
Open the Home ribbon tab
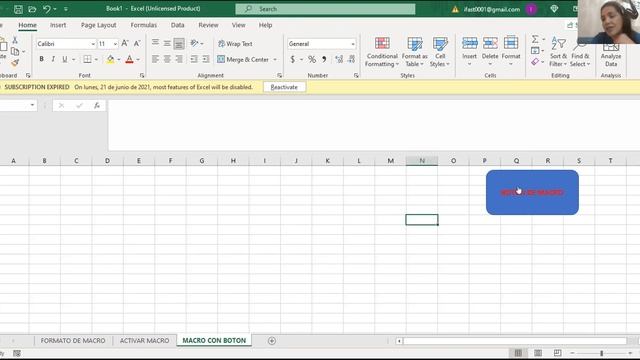[x=27, y=25]
